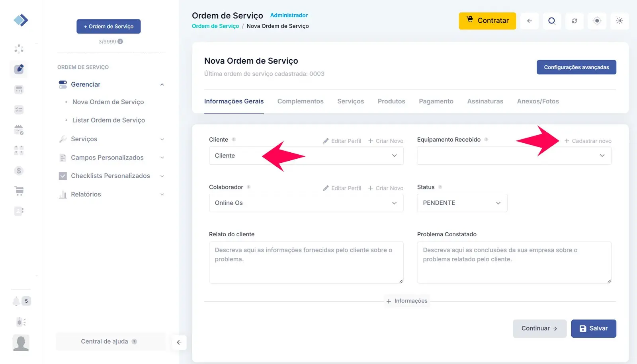Switch to the Anexos/Fotos tab
Image resolution: width=637 pixels, height=364 pixels.
[x=537, y=101]
